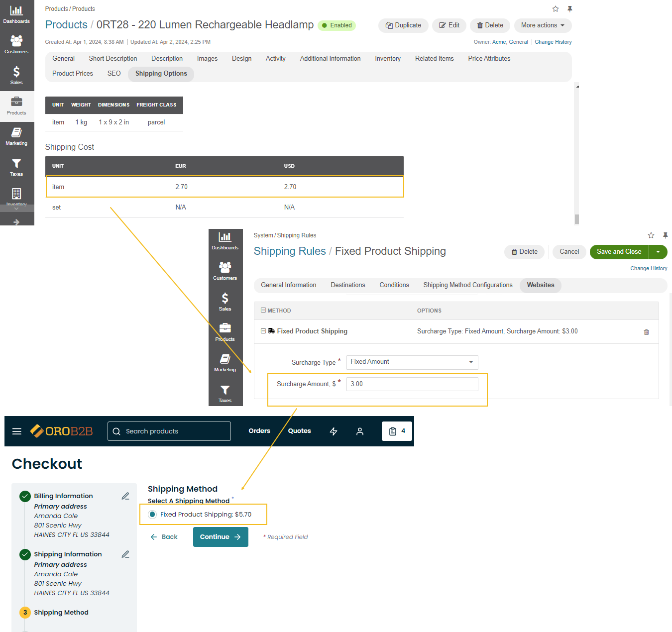Open the Images tab
The image size is (672, 632).
click(207, 59)
